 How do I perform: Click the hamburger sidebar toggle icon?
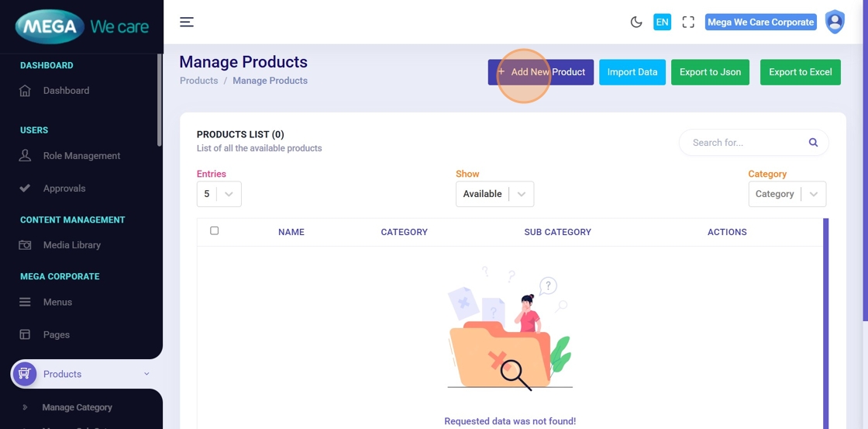click(x=187, y=22)
